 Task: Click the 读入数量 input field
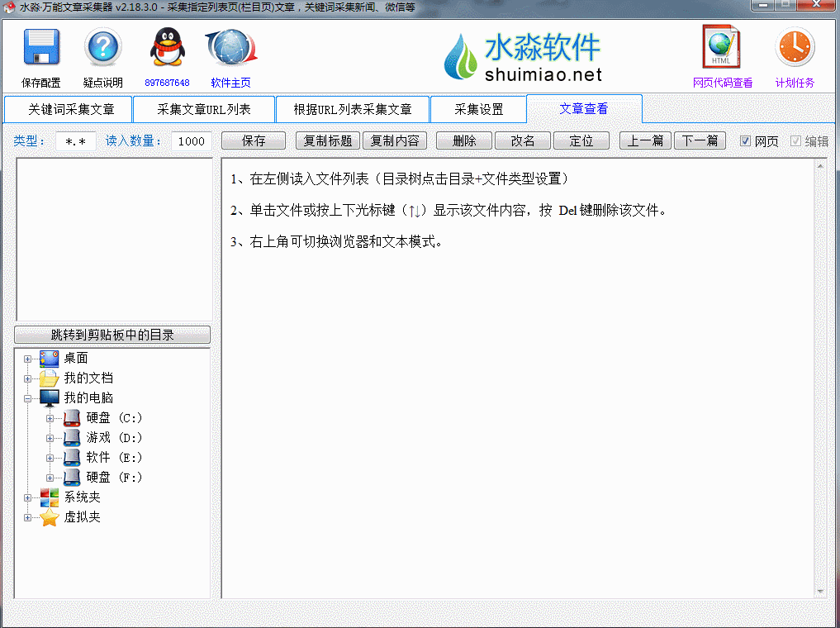pyautogui.click(x=191, y=141)
